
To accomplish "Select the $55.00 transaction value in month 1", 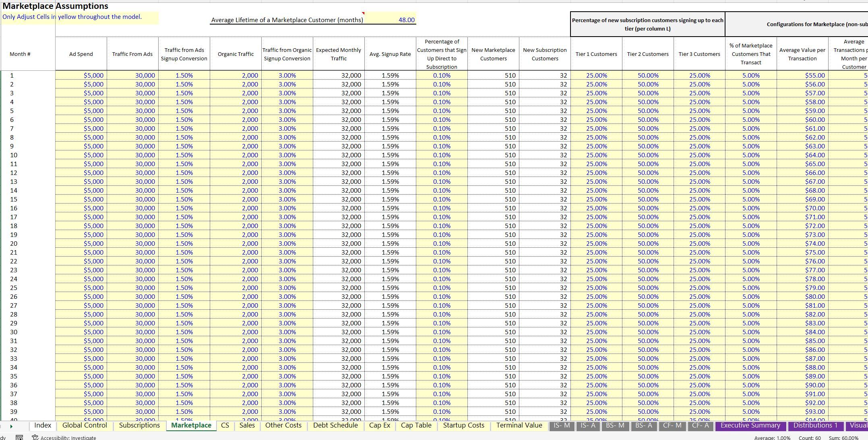I will coord(802,75).
